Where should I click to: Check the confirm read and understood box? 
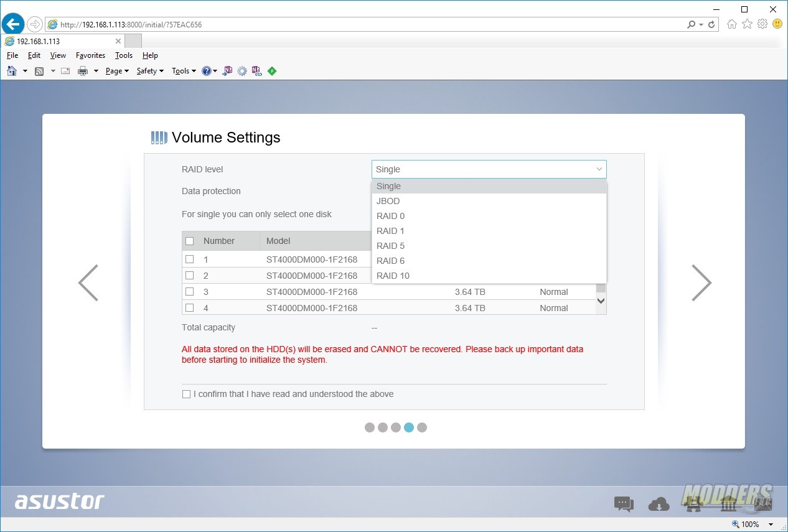tap(186, 394)
